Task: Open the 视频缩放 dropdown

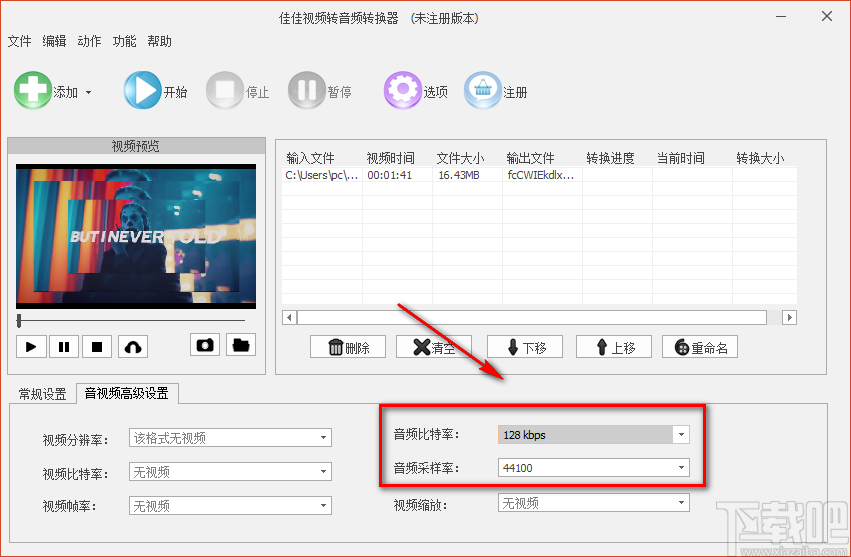Action: pyautogui.click(x=594, y=503)
